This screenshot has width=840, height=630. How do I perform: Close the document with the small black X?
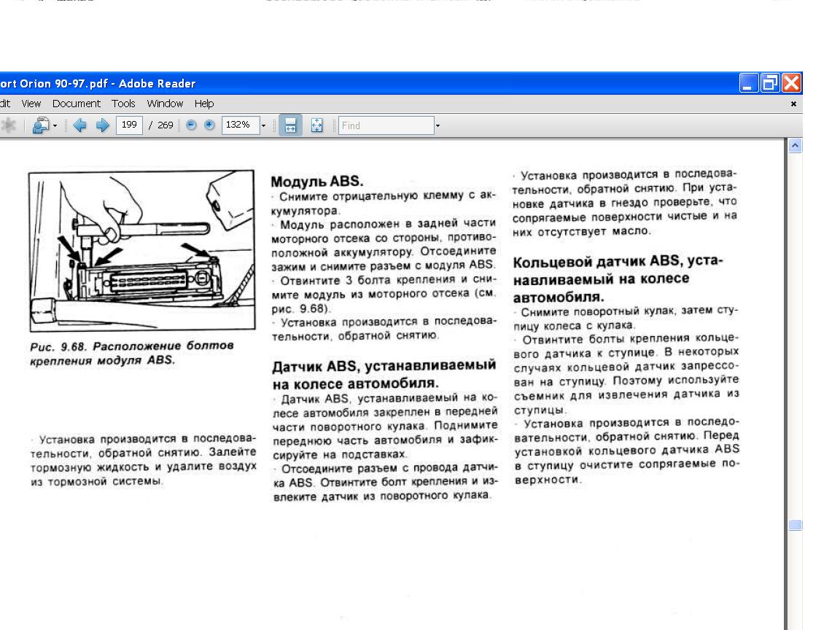point(793,104)
